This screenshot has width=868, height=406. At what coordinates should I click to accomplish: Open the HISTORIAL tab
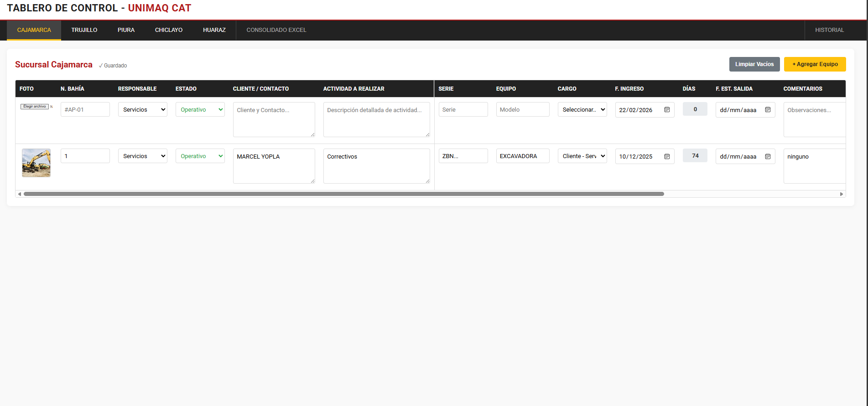tap(829, 30)
